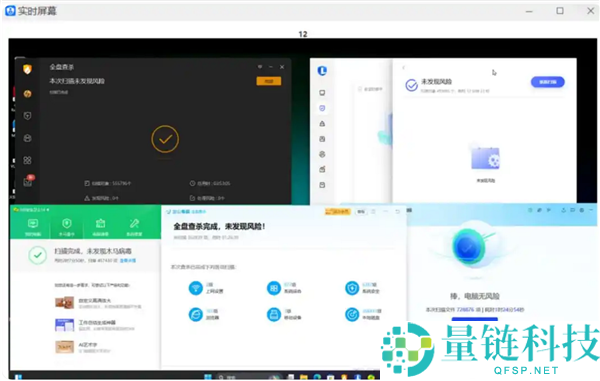
Task: Click the orange VIP badge in the 全盘查杀完成 window
Action: click(x=337, y=212)
